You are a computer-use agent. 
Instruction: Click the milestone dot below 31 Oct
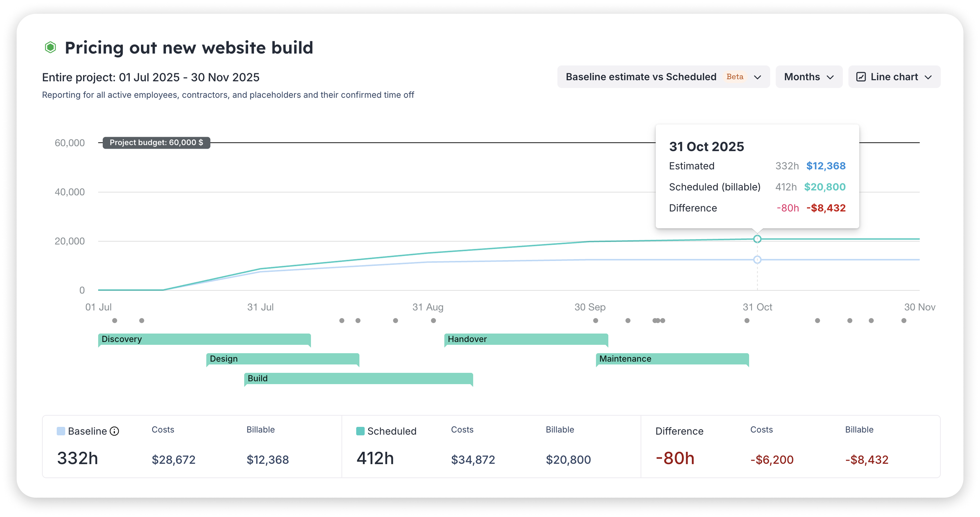(747, 321)
